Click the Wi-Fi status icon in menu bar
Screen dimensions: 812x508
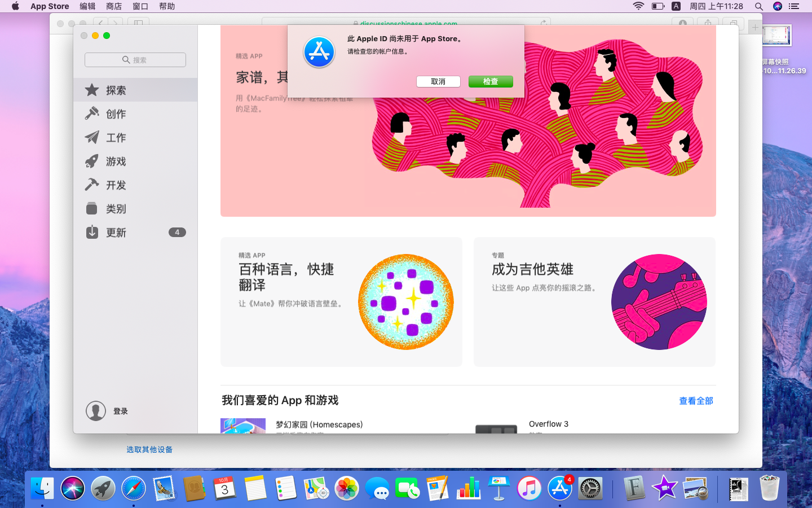pyautogui.click(x=638, y=6)
